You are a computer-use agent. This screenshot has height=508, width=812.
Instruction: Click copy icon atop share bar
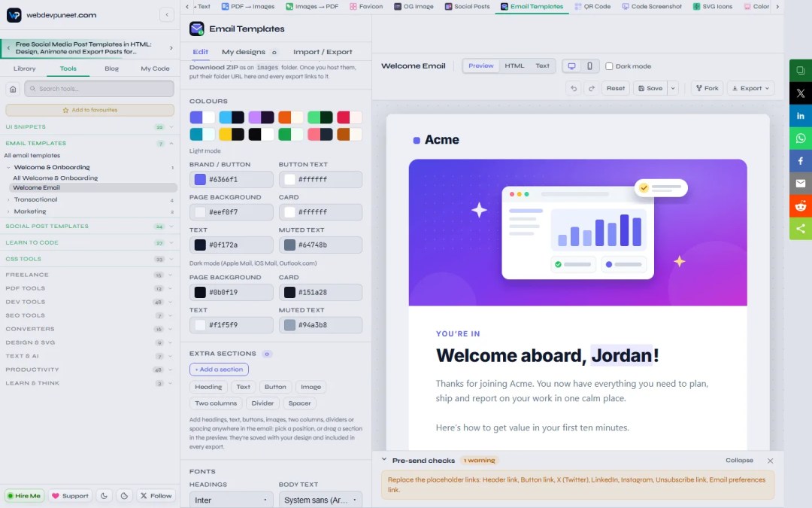[801, 71]
